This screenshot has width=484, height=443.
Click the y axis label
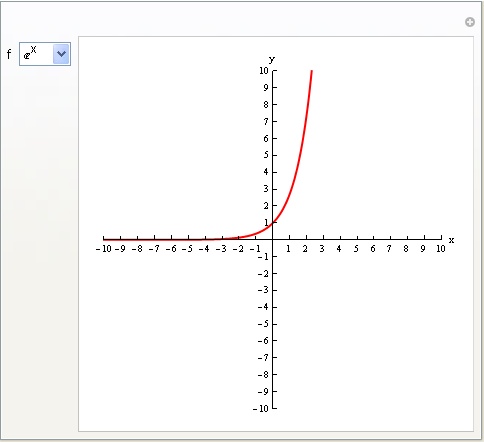[x=272, y=60]
